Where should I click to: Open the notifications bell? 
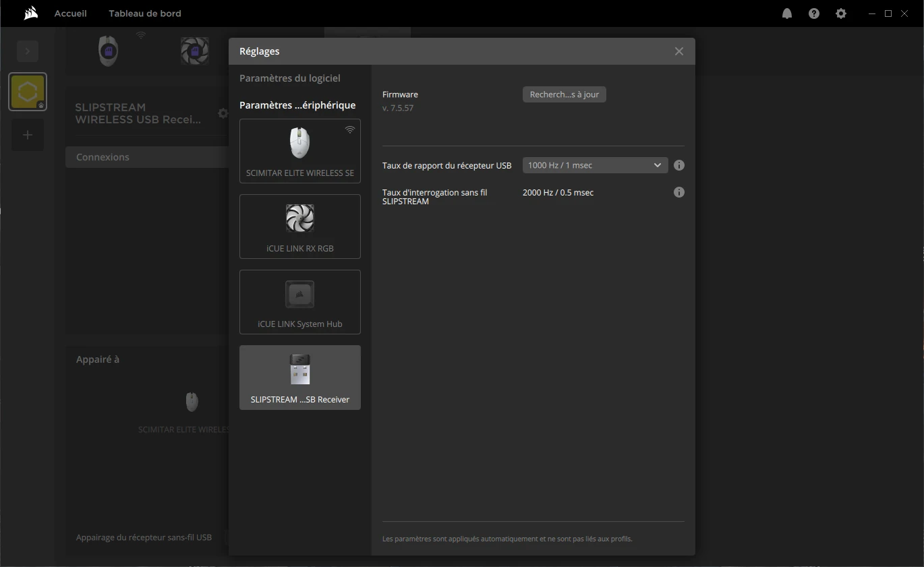(x=787, y=13)
